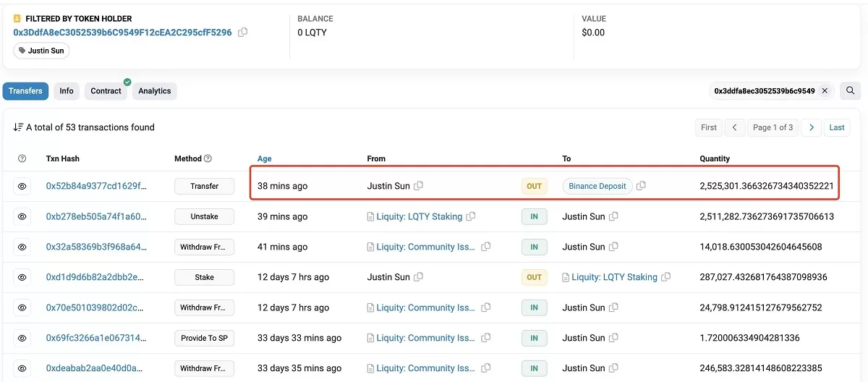Go to next page with right chevron

tap(812, 127)
